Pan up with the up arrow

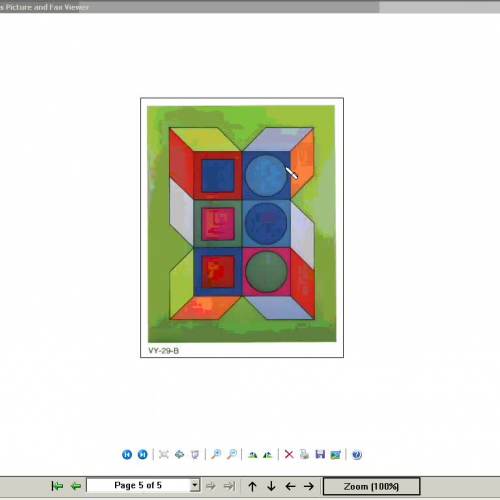click(x=252, y=486)
